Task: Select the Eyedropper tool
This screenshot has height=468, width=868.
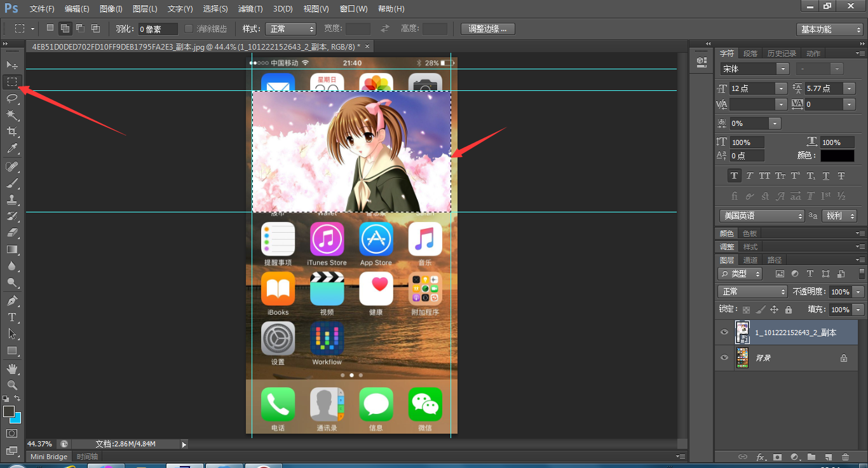Action: pyautogui.click(x=12, y=149)
